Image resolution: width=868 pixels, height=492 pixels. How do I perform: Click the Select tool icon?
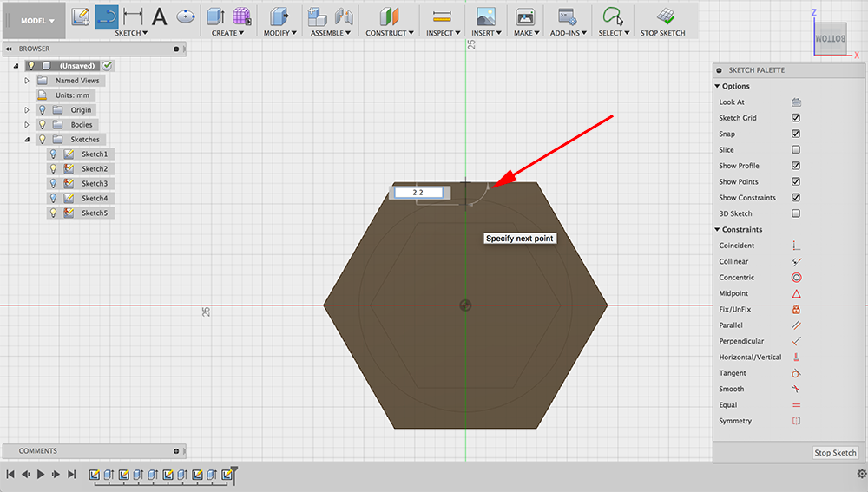click(x=613, y=16)
